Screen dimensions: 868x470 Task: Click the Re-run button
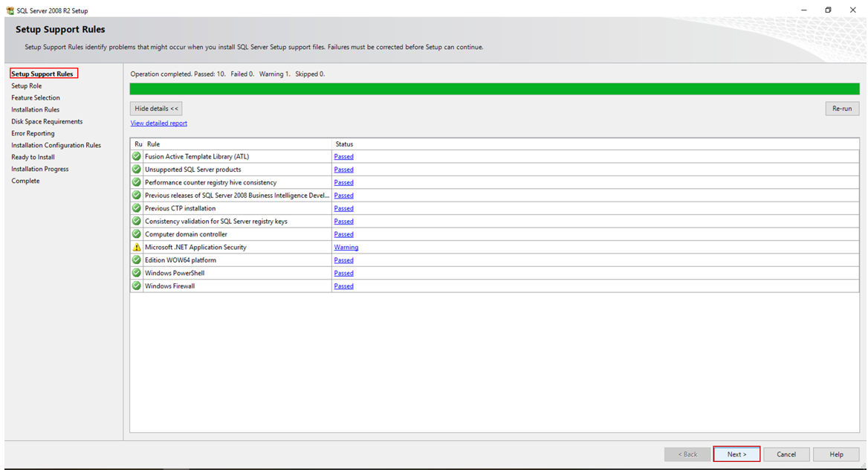pyautogui.click(x=842, y=109)
